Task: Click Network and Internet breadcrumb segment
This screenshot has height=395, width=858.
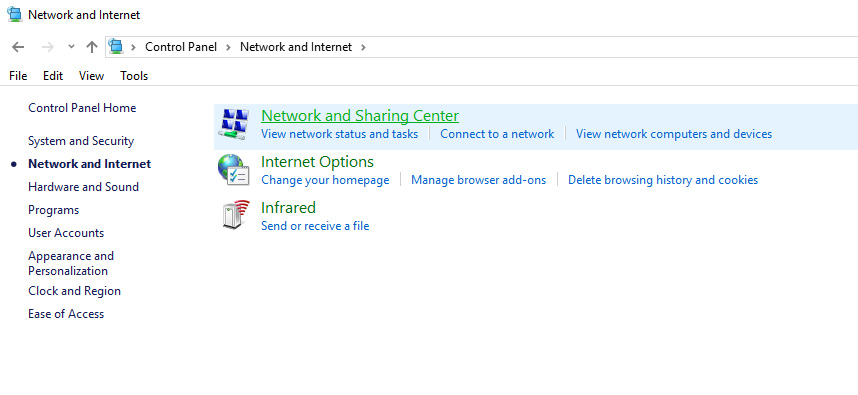Action: tap(296, 47)
